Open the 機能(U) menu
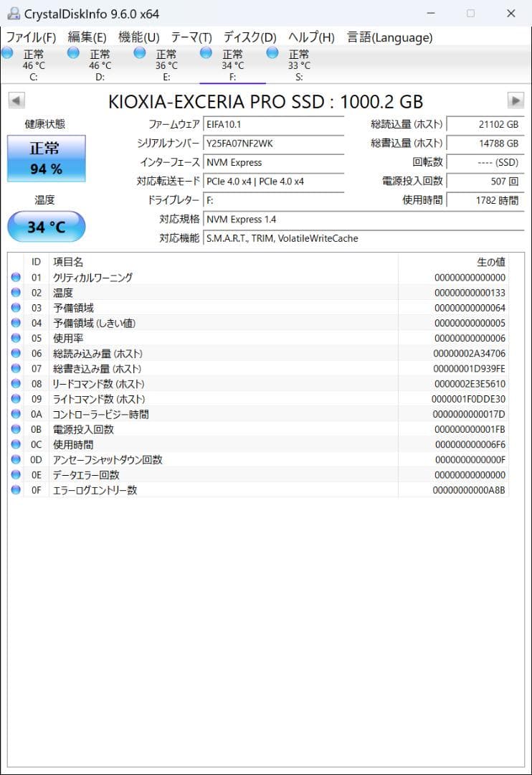 click(x=139, y=37)
